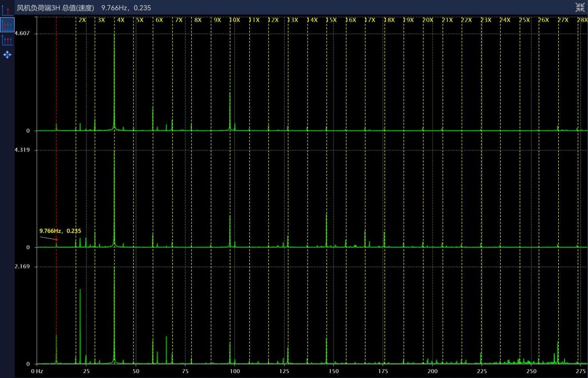Click the red cursor point on middle spectrum
The height and width of the screenshot is (378, 588).
pos(56,240)
